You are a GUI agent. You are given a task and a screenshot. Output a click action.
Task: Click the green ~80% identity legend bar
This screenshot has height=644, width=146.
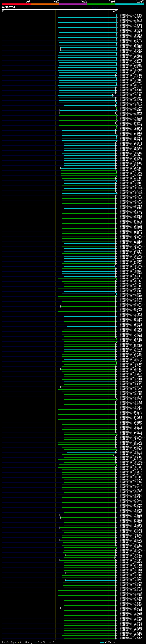click(x=101, y=4)
